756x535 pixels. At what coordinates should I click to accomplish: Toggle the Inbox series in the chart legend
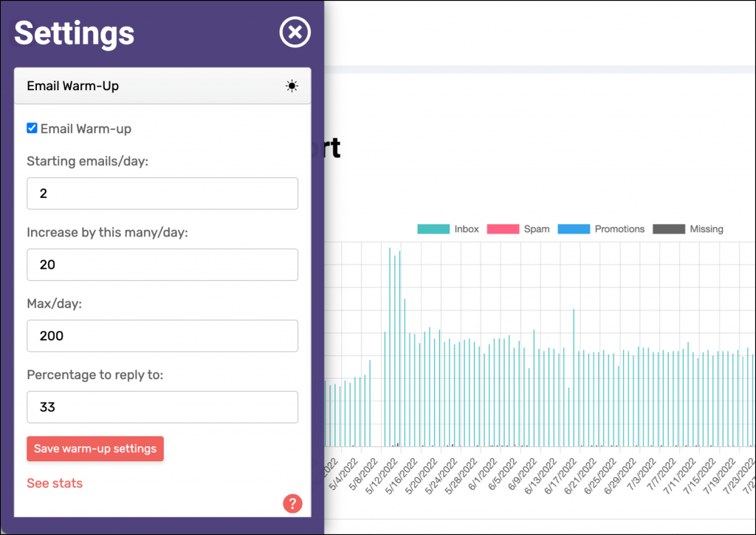pos(466,229)
